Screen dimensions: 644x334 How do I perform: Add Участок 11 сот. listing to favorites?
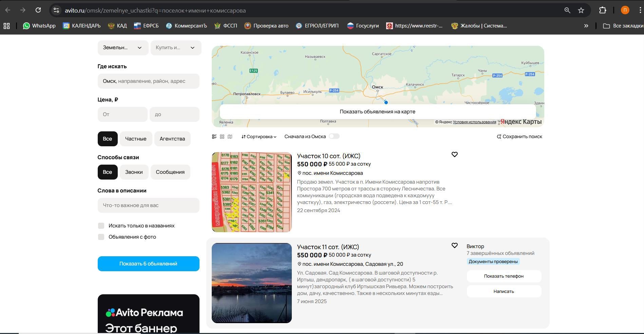(x=454, y=245)
